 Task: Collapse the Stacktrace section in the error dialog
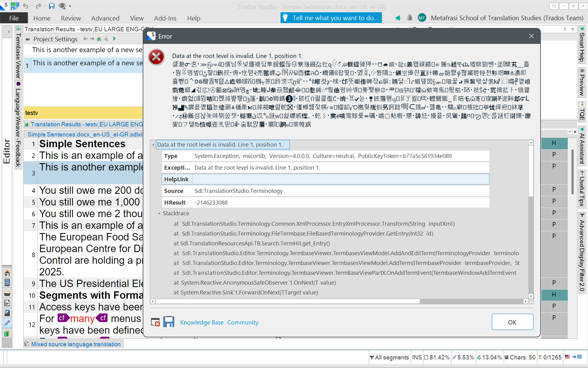coord(159,213)
